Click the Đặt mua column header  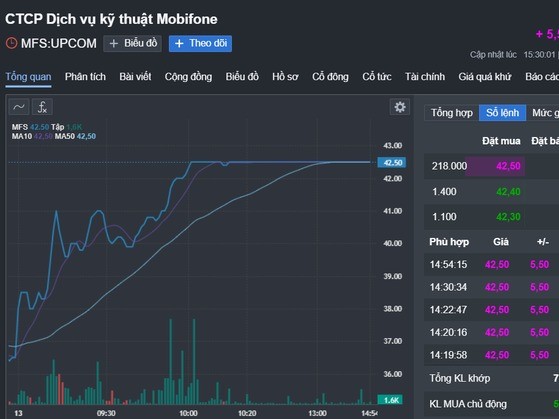[501, 141]
